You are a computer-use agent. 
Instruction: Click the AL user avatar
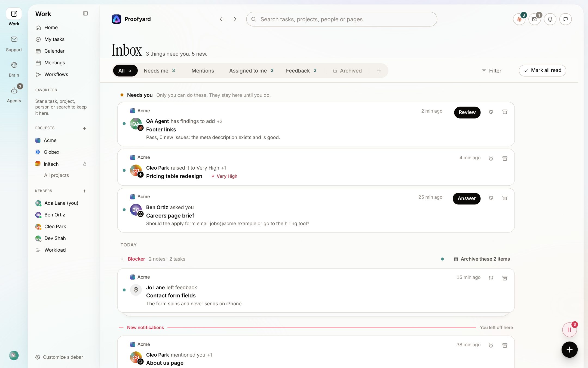(x=14, y=355)
